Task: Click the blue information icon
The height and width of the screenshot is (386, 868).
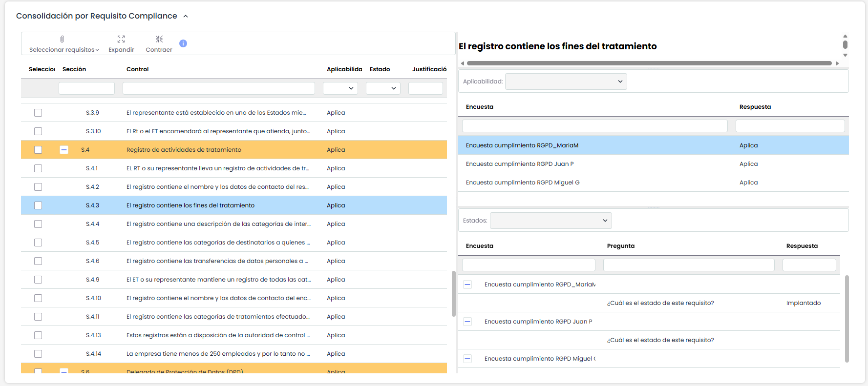Action: point(183,43)
